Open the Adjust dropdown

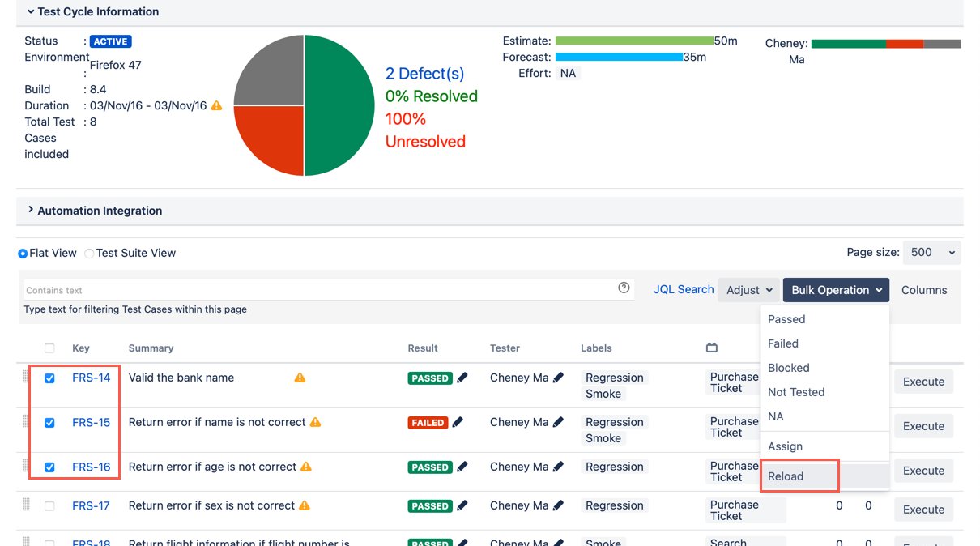(748, 290)
